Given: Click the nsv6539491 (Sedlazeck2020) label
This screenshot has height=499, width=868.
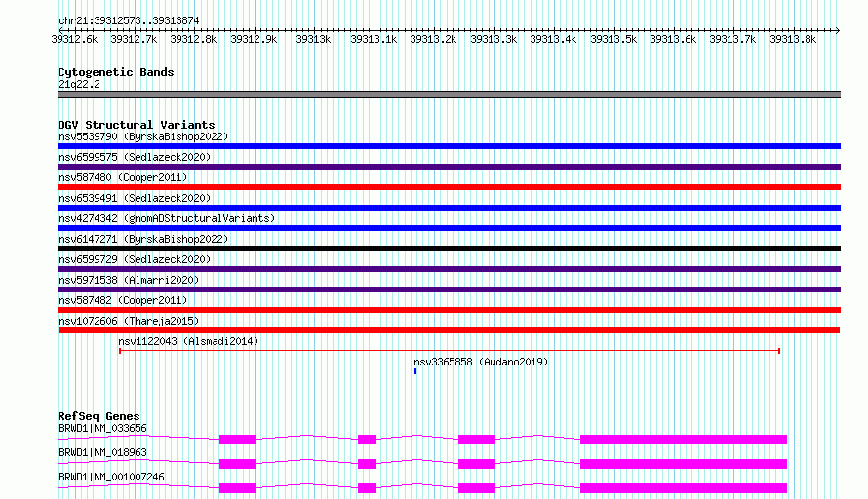Looking at the screenshot, I should [135, 198].
